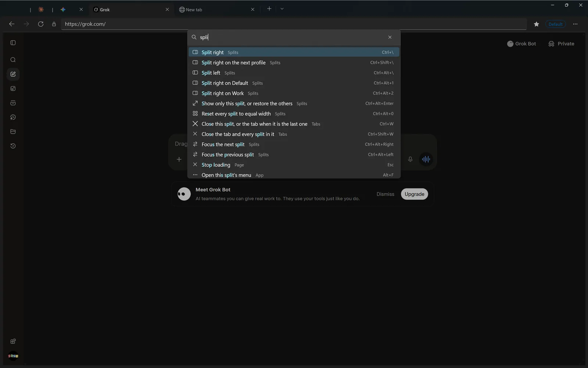The width and height of the screenshot is (588, 368).
Task: Select Focus the previous split
Action: (x=294, y=155)
